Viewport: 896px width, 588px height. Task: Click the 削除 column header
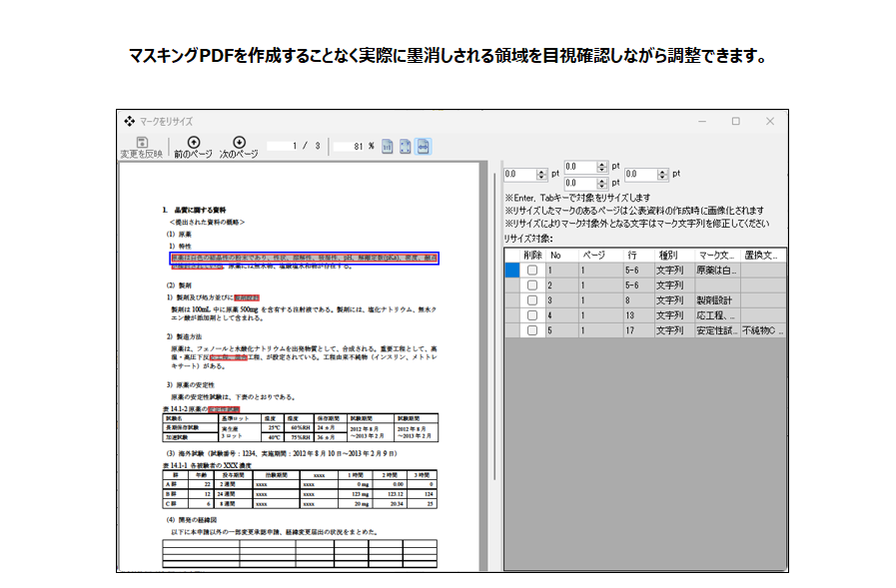[x=532, y=256]
